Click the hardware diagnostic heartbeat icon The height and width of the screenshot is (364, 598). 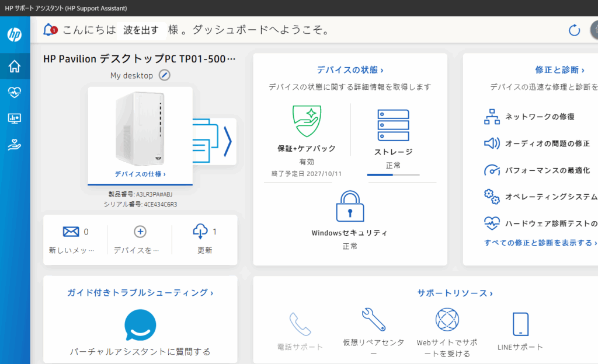[492, 223]
